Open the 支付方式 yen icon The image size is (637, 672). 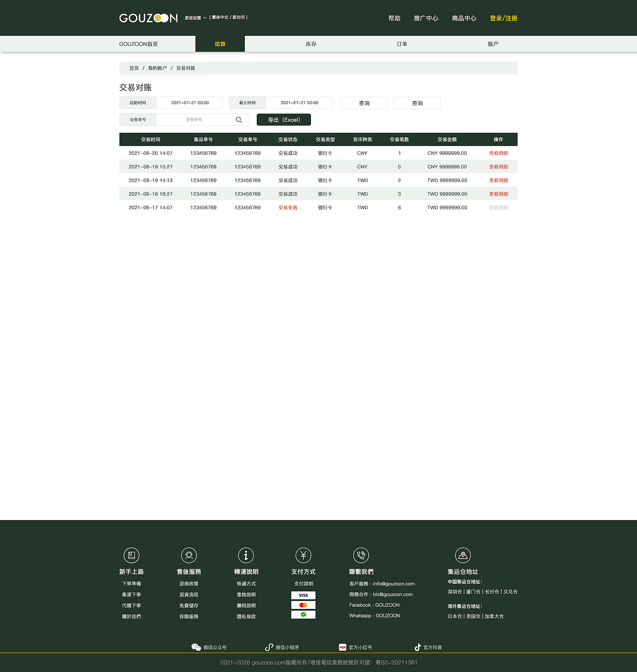pyautogui.click(x=304, y=555)
